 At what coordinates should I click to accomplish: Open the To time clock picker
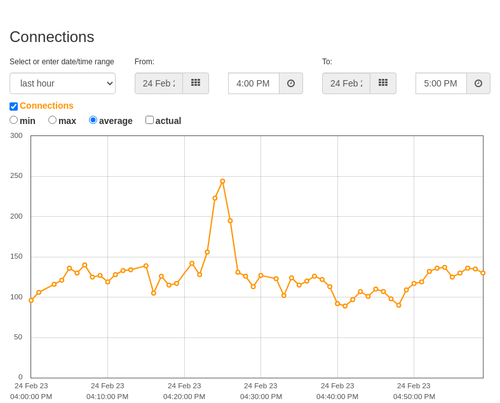click(x=478, y=83)
